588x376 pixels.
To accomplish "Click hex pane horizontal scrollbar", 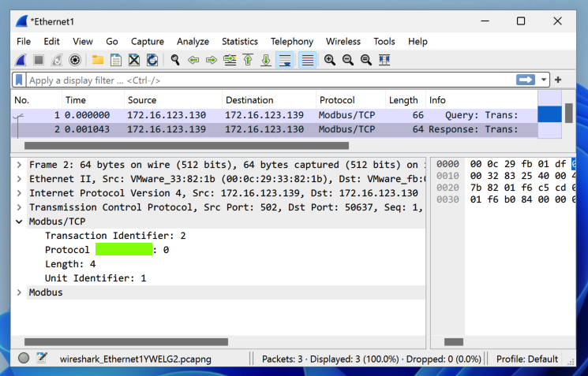I will click(x=454, y=342).
